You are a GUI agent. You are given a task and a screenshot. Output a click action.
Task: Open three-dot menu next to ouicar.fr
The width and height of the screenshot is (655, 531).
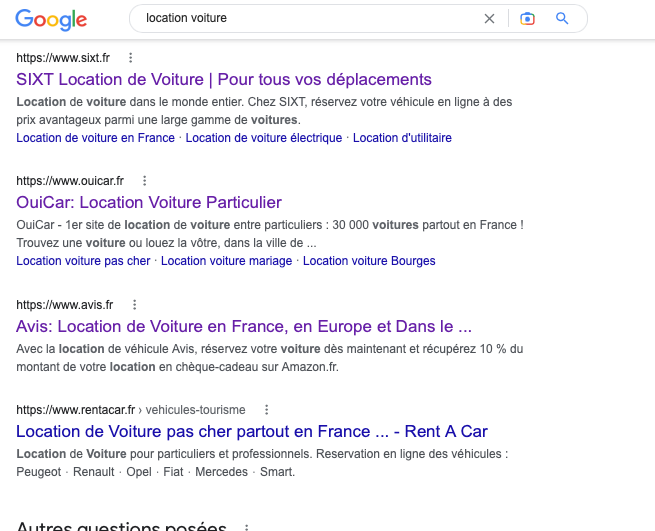[x=145, y=181]
